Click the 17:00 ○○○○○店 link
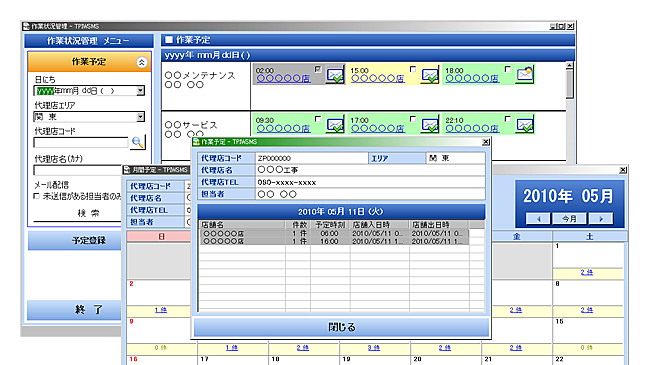 (378, 129)
